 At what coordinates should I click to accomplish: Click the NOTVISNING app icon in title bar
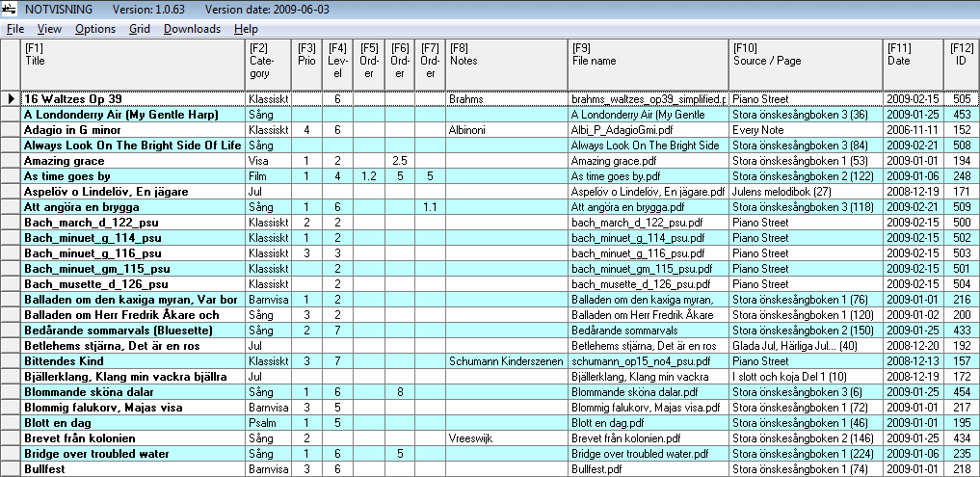coord(10,10)
